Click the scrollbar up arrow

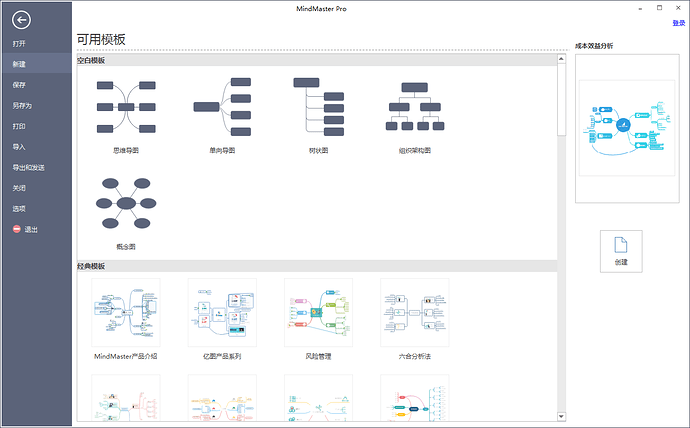tap(561, 59)
